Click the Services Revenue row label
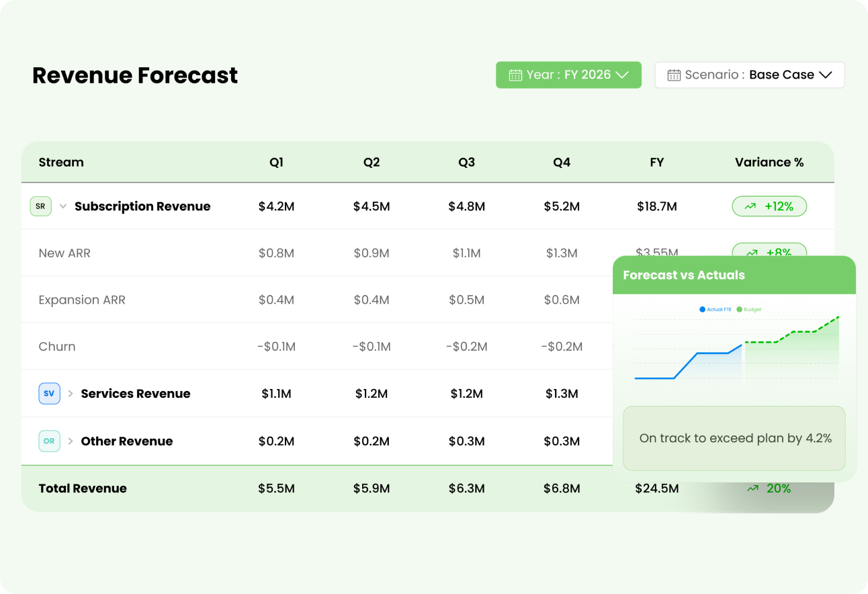 tap(136, 394)
